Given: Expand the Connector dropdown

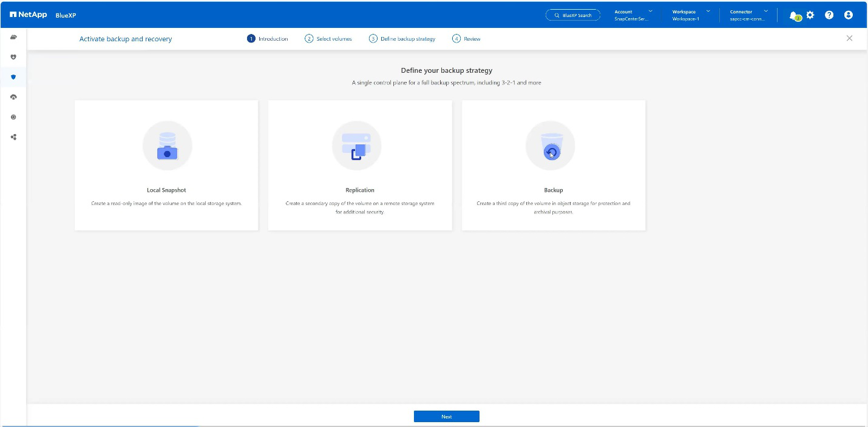Looking at the screenshot, I should coord(748,15).
